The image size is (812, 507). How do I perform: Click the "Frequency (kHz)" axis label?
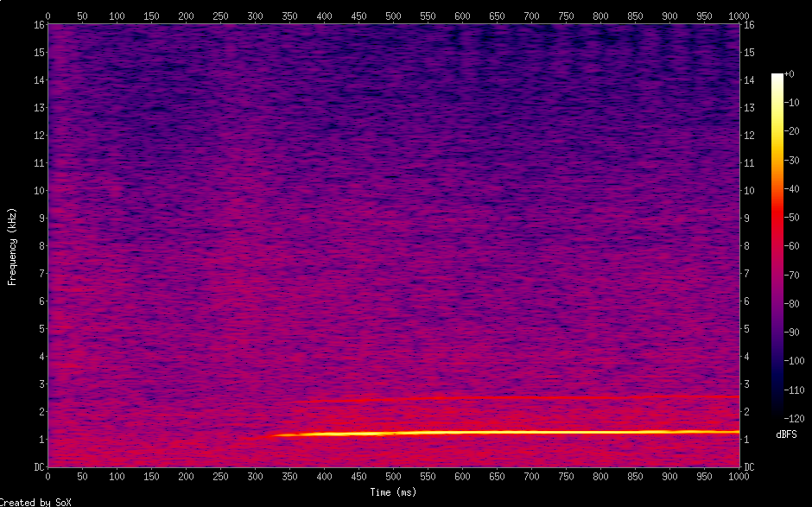[12, 246]
